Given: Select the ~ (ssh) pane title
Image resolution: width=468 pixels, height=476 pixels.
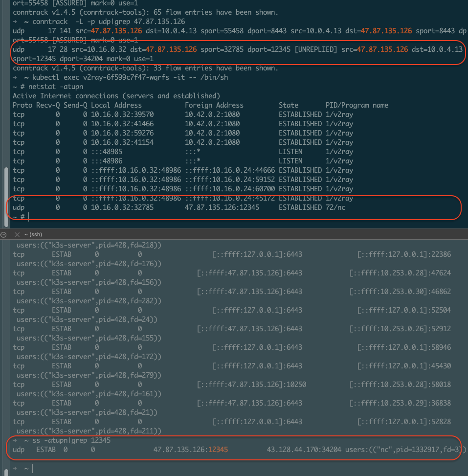Looking at the screenshot, I should [33, 235].
